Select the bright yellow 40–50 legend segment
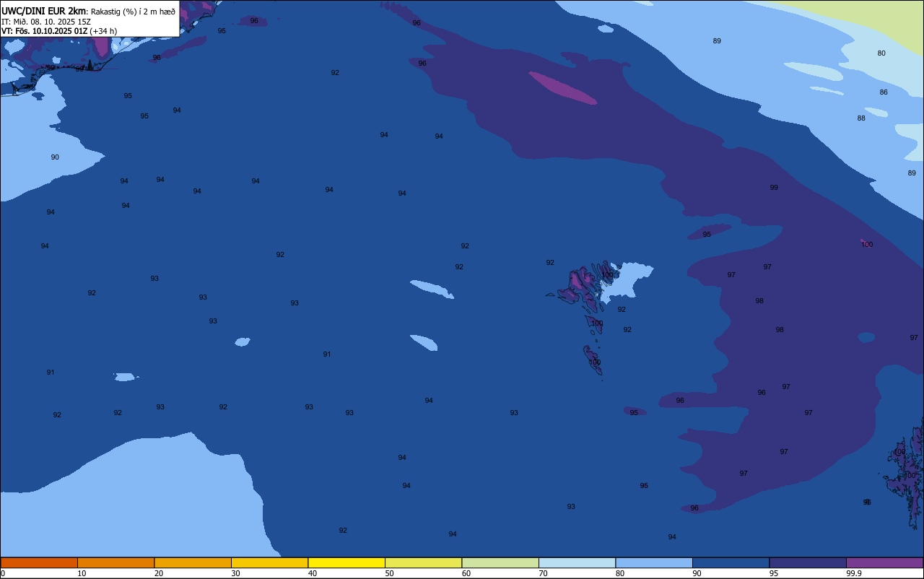This screenshot has width=924, height=579. pyautogui.click(x=346, y=562)
